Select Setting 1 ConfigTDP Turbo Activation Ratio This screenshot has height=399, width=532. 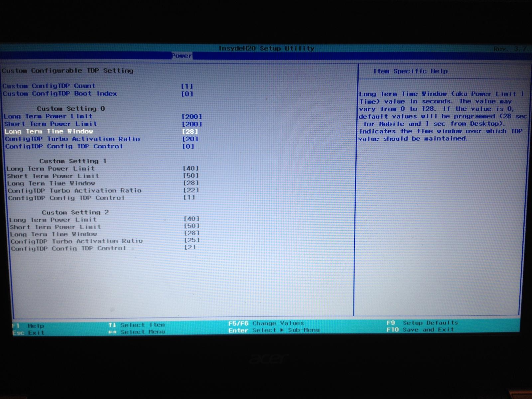(75, 191)
